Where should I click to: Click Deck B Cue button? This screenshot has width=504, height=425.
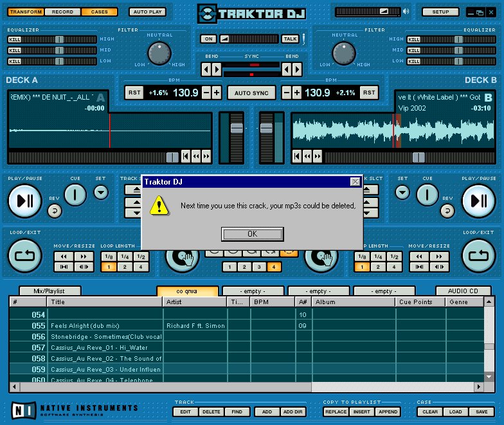[x=427, y=195]
